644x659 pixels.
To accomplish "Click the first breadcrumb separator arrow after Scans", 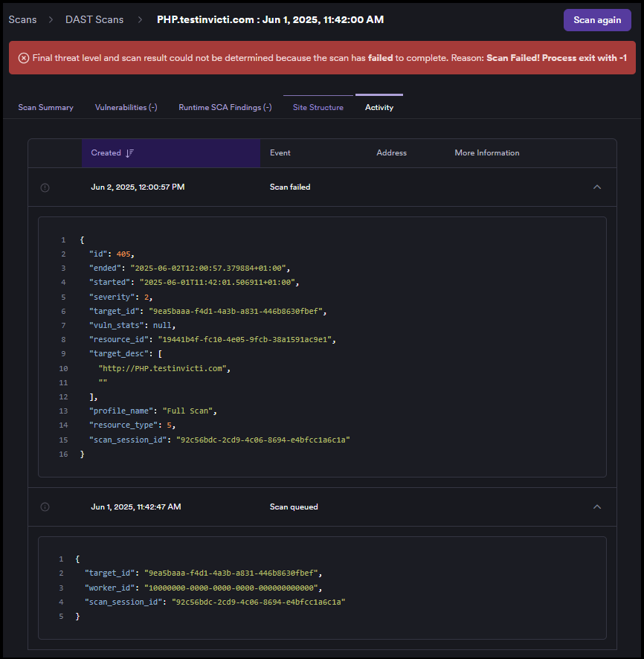I will click(x=51, y=20).
